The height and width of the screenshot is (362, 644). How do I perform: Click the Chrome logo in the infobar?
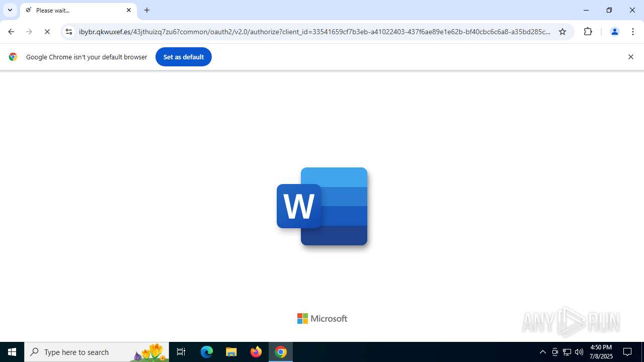click(13, 57)
